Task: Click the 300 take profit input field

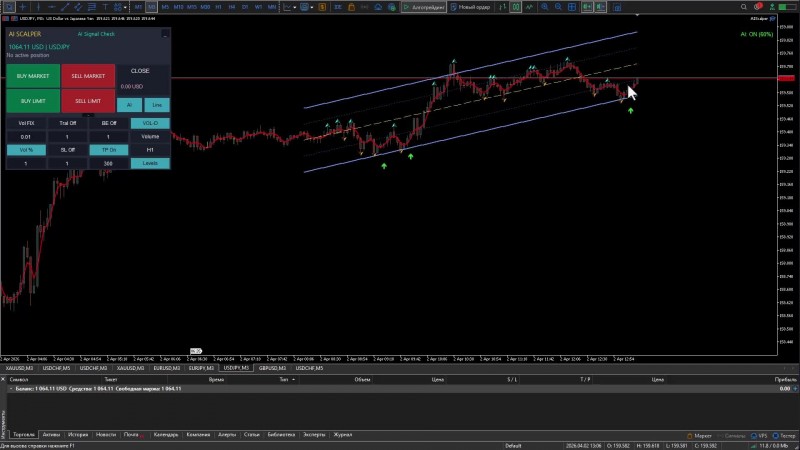Action: [109, 163]
